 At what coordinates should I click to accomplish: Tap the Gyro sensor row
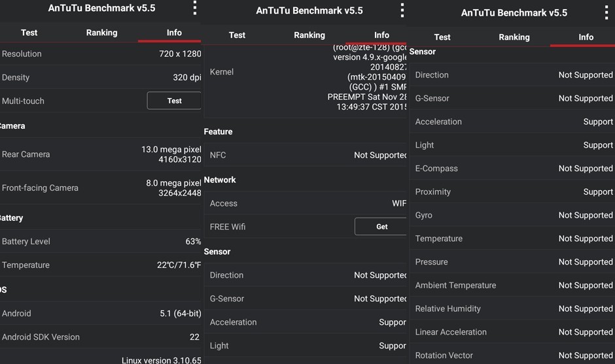[513, 215]
